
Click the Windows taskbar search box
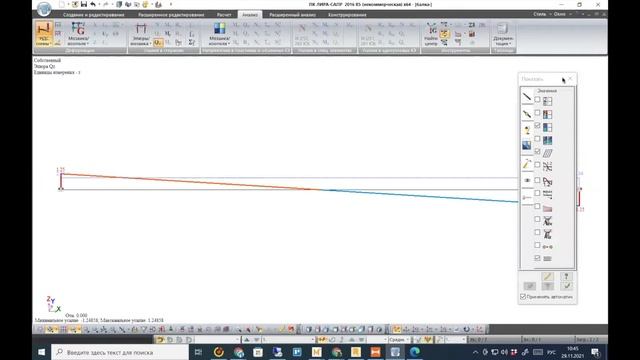click(120, 352)
